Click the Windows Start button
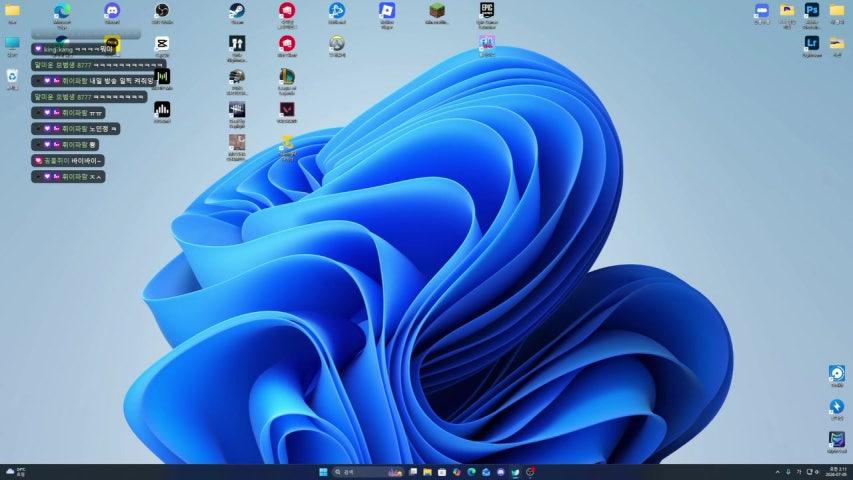Image resolution: width=853 pixels, height=480 pixels. (x=323, y=472)
